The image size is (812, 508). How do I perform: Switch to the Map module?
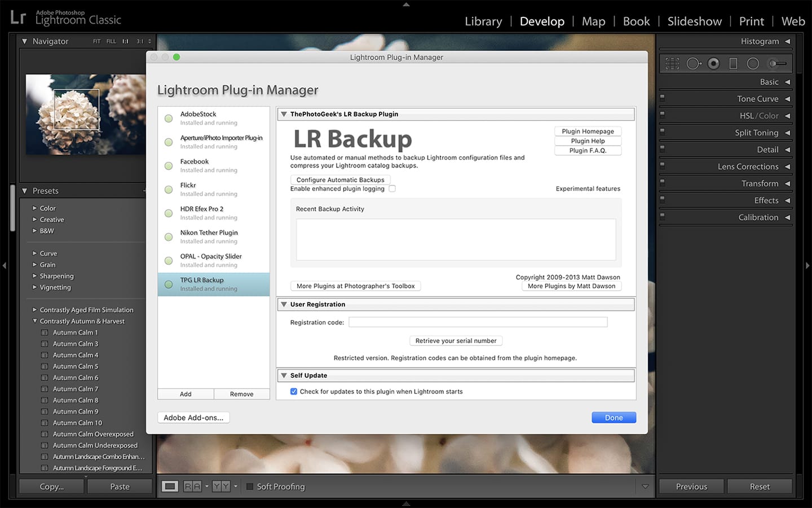tap(593, 21)
